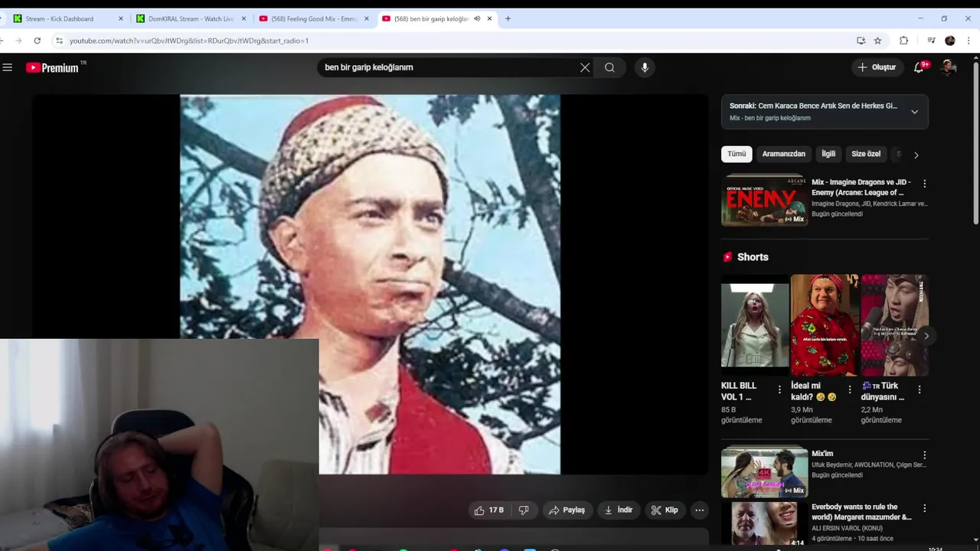
Task: Open Chrome media controls icon
Action: 931,41
